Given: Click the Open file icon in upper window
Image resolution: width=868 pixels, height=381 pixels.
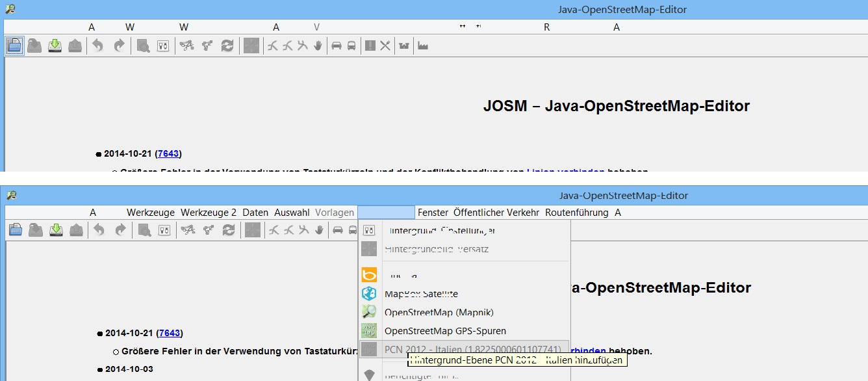Looking at the screenshot, I should 15,46.
